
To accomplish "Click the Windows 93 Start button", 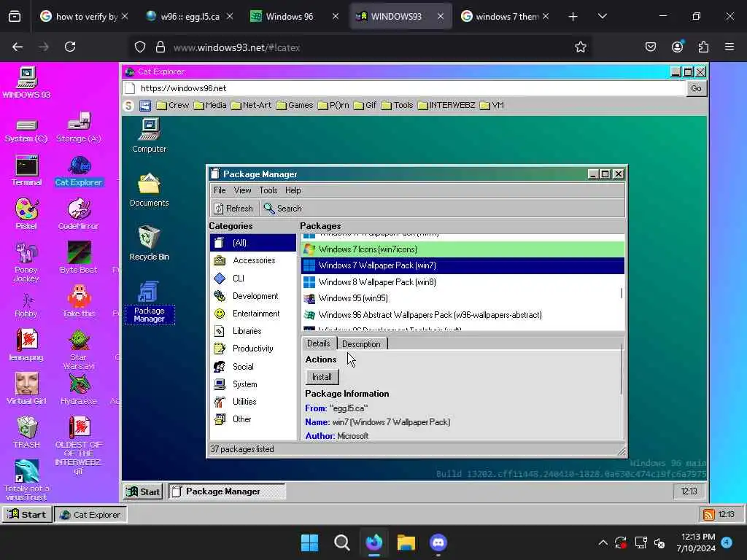I will [27, 515].
